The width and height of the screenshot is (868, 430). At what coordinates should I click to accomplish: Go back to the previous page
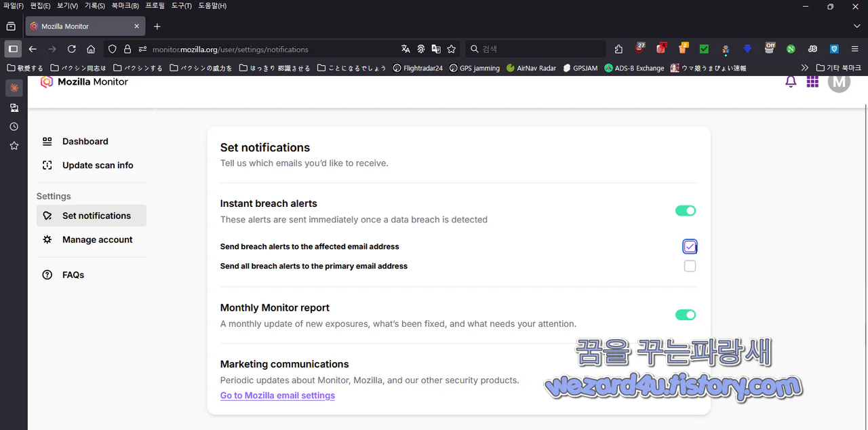(x=33, y=49)
